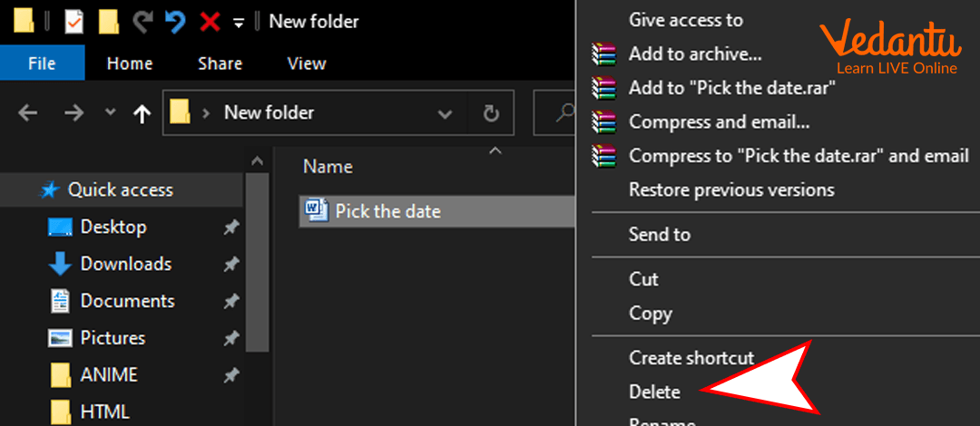Screen dimensions: 980x426
Task: Click the Name column header
Action: click(x=328, y=167)
